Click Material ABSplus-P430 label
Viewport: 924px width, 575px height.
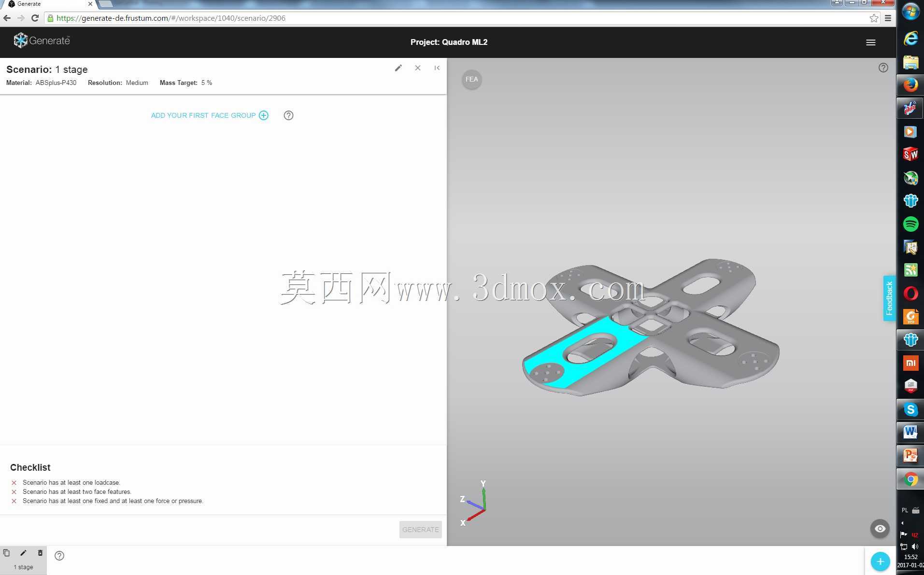point(41,83)
